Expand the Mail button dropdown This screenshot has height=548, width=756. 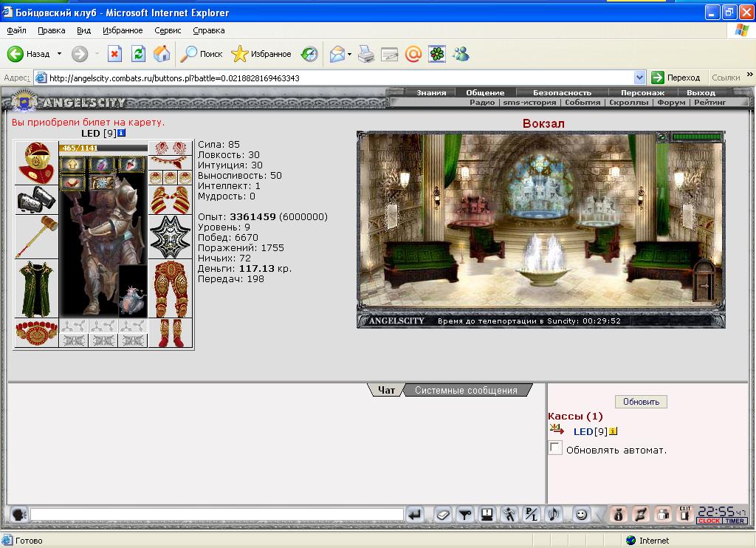click(x=349, y=54)
